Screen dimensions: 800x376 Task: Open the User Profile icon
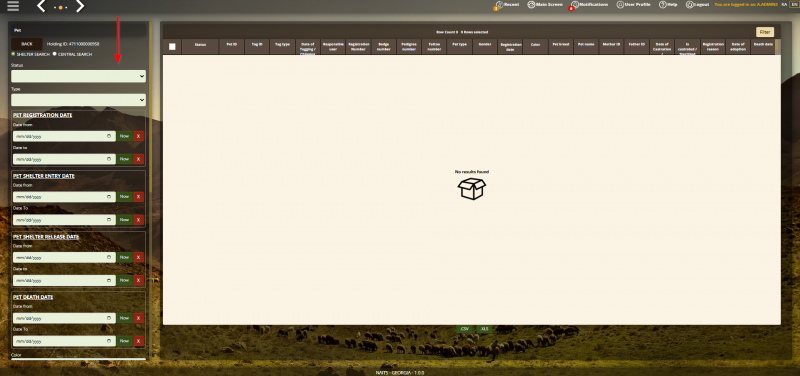tap(620, 5)
